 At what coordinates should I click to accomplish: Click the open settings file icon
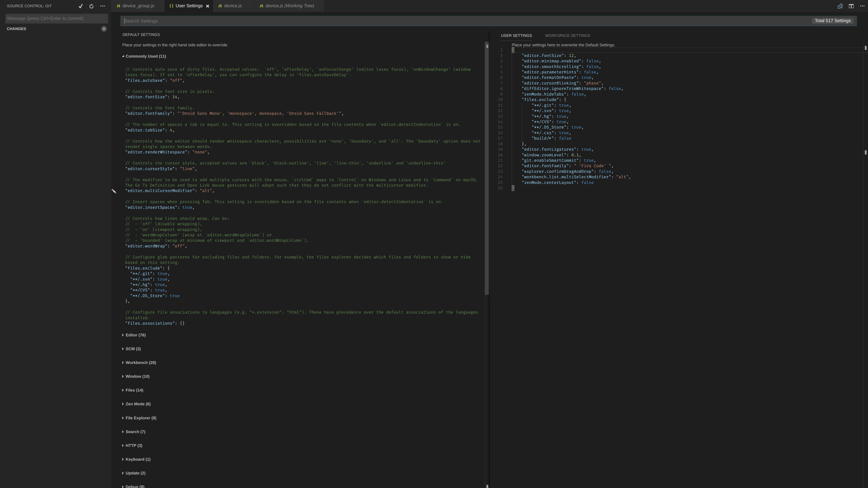pos(840,6)
